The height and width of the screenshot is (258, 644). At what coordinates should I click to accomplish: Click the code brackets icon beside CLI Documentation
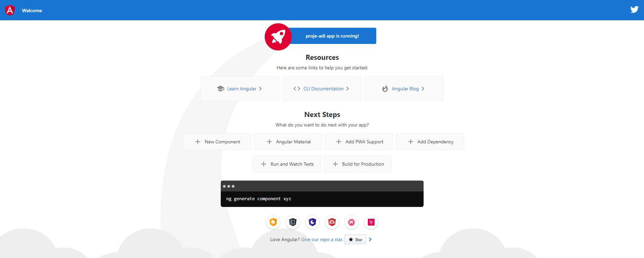(297, 89)
